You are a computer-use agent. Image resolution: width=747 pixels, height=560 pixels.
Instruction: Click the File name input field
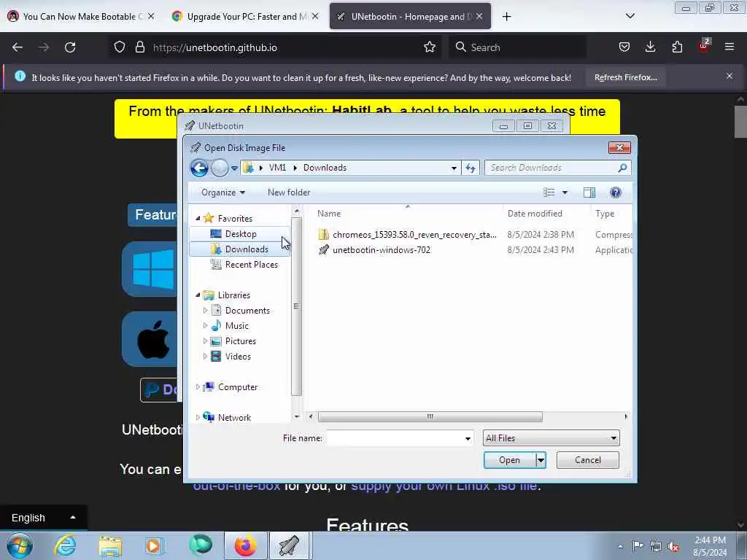(x=395, y=438)
